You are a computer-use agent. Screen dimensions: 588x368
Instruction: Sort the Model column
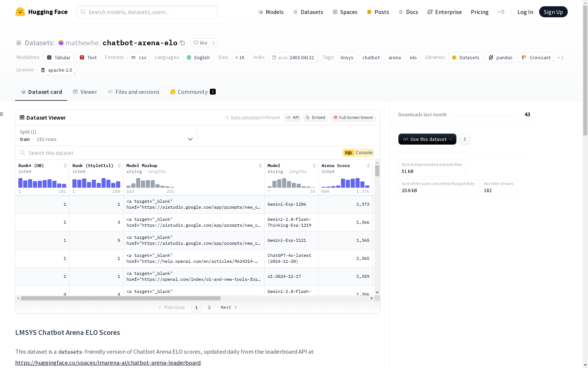pyautogui.click(x=314, y=166)
